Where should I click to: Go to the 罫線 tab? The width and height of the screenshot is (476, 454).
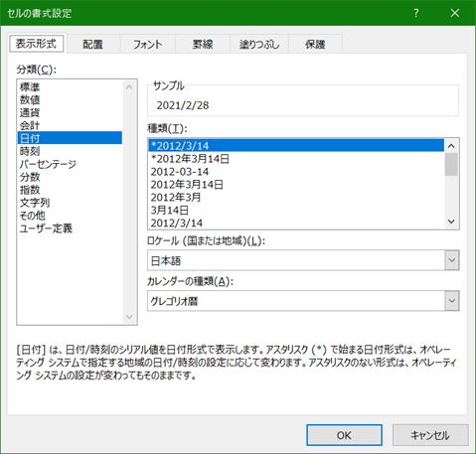[x=203, y=45]
